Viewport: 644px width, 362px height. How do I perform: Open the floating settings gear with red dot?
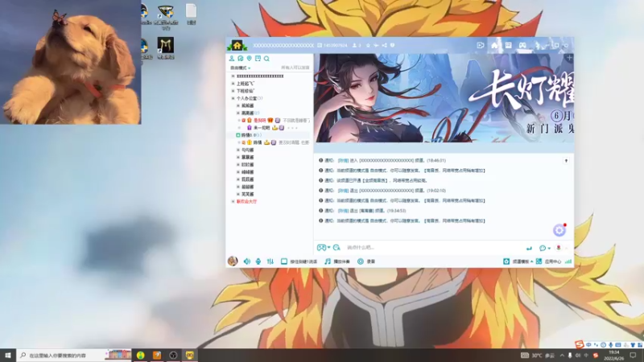tap(559, 230)
